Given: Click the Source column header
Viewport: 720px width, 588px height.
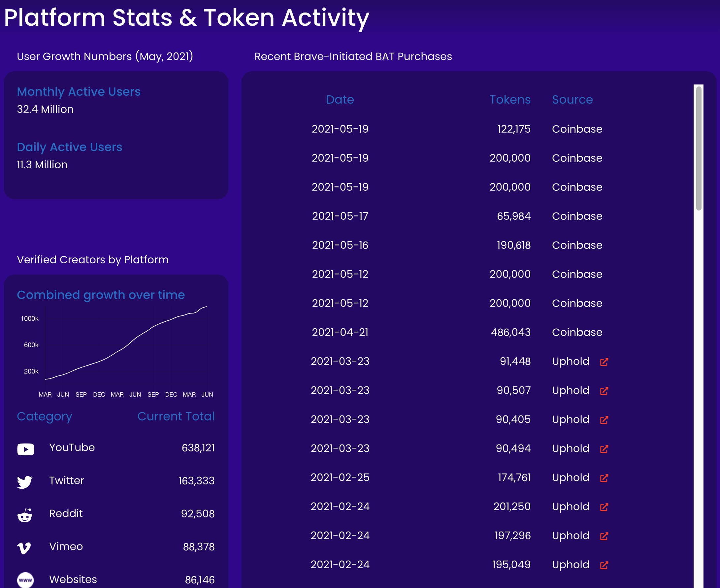Looking at the screenshot, I should [573, 100].
